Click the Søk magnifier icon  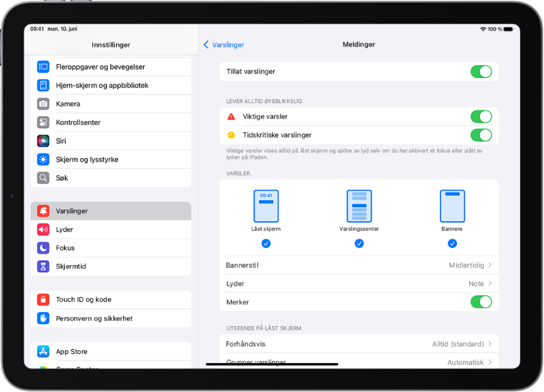(x=43, y=178)
